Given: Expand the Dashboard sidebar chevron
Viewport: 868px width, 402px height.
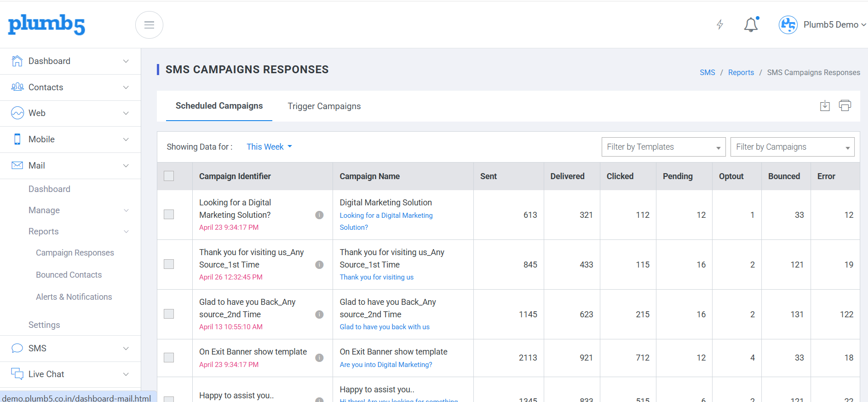Looking at the screenshot, I should click(x=126, y=61).
